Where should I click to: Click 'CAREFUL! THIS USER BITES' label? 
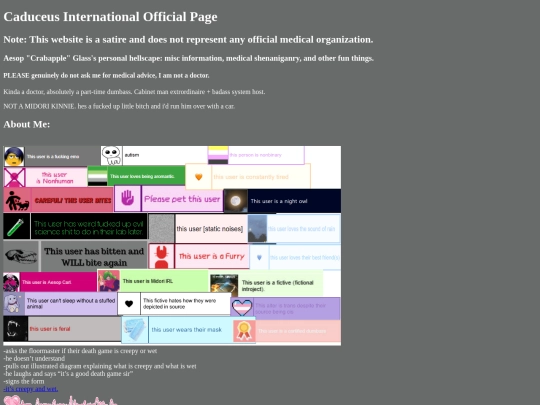pyautogui.click(x=73, y=200)
